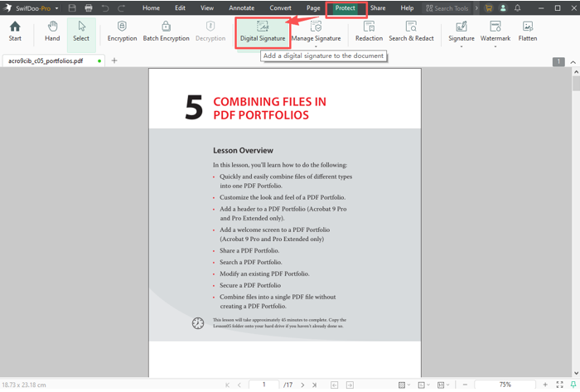Click the '/17' total page count

click(x=288, y=385)
